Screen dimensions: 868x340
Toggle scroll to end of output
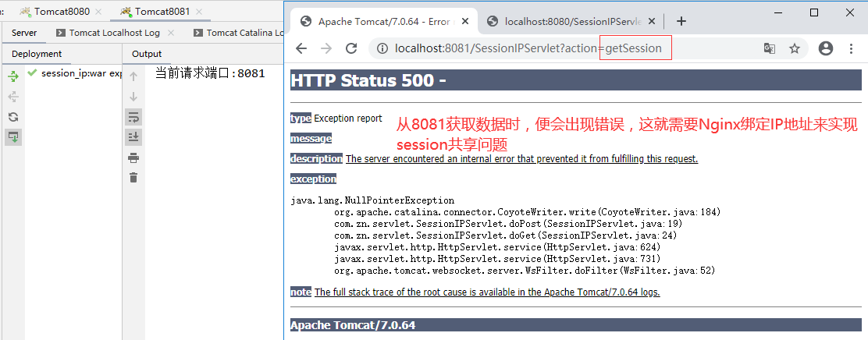click(133, 137)
